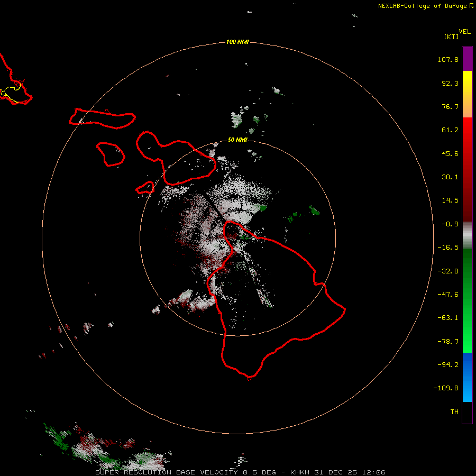Click the VEL label above the color scale
The width and height of the screenshot is (476, 476).
(x=464, y=32)
